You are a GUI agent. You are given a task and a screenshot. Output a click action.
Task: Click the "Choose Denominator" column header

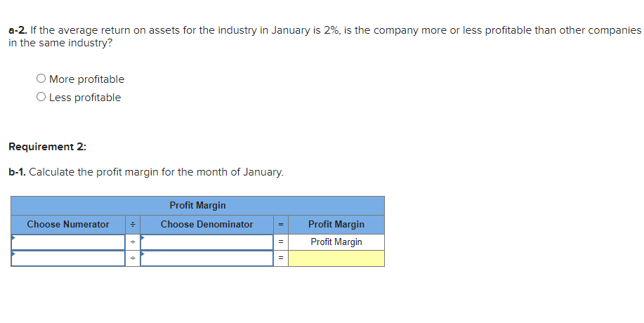point(206,225)
